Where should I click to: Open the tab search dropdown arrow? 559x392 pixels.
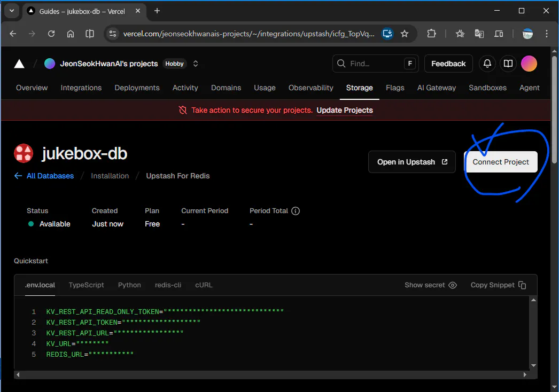pos(12,11)
